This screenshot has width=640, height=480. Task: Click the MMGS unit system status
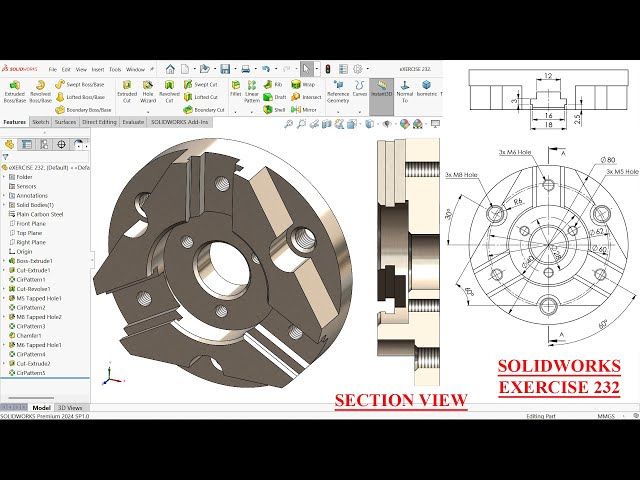(x=607, y=416)
